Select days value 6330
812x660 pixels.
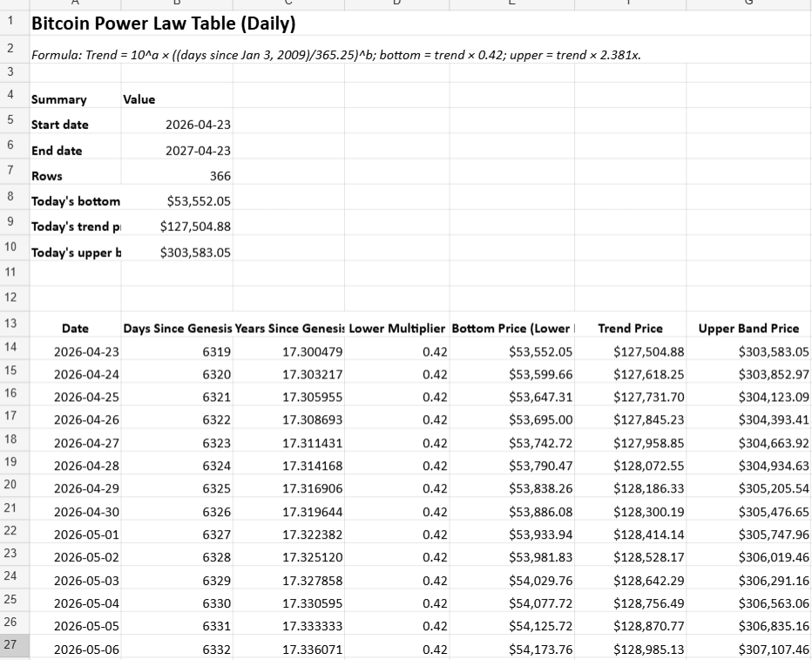177,600
